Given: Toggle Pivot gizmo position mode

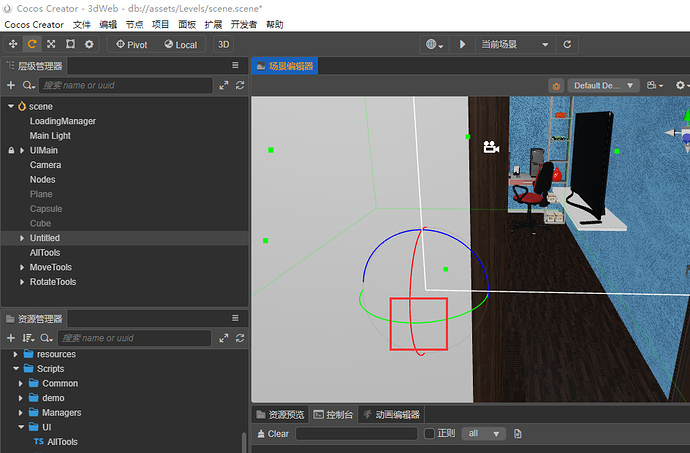Looking at the screenshot, I should pos(132,44).
